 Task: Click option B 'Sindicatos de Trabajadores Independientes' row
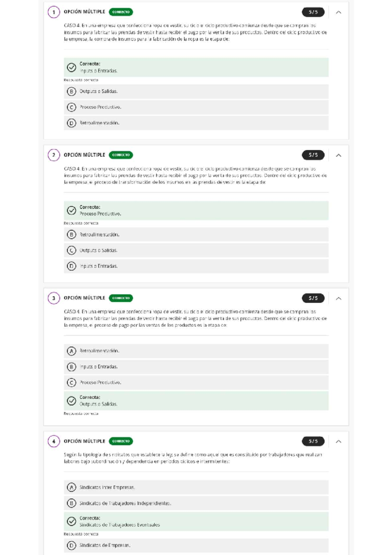[x=196, y=503]
